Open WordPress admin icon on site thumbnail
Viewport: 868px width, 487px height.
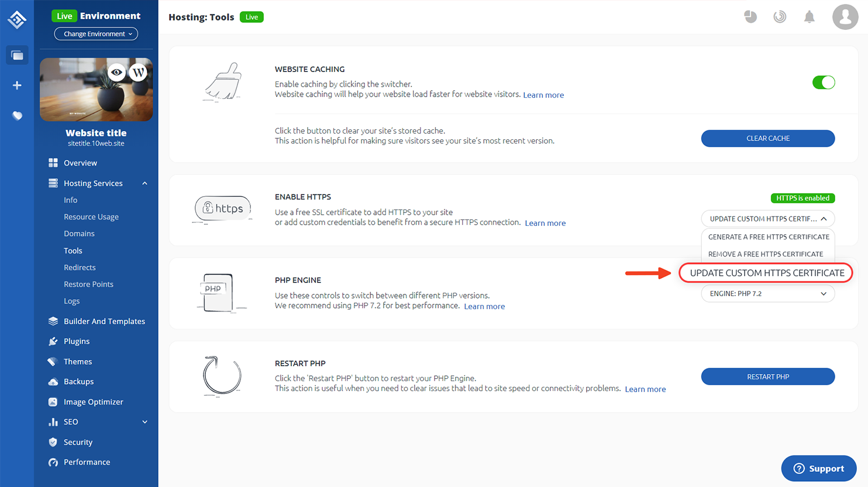138,73
